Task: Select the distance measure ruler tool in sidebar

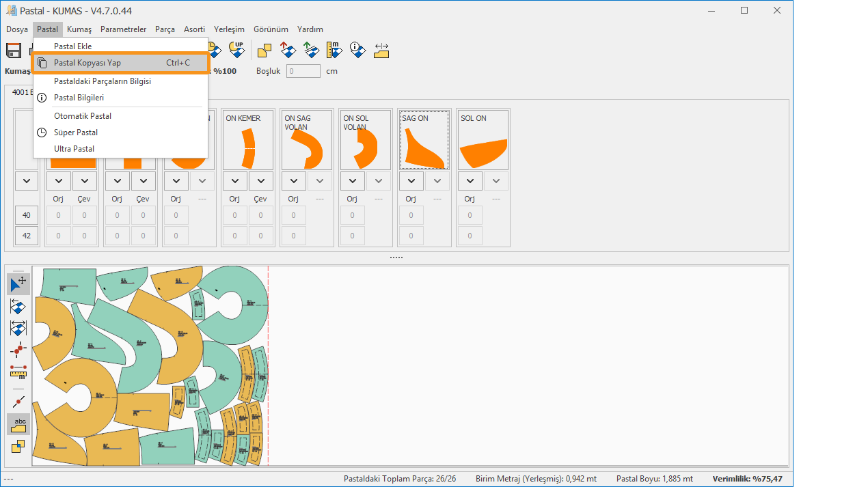Action: pyautogui.click(x=18, y=372)
